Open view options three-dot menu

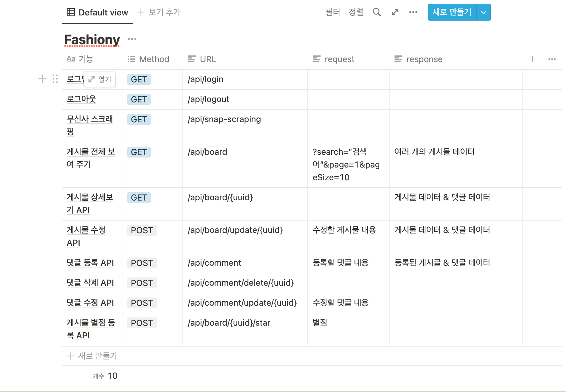[x=413, y=12]
